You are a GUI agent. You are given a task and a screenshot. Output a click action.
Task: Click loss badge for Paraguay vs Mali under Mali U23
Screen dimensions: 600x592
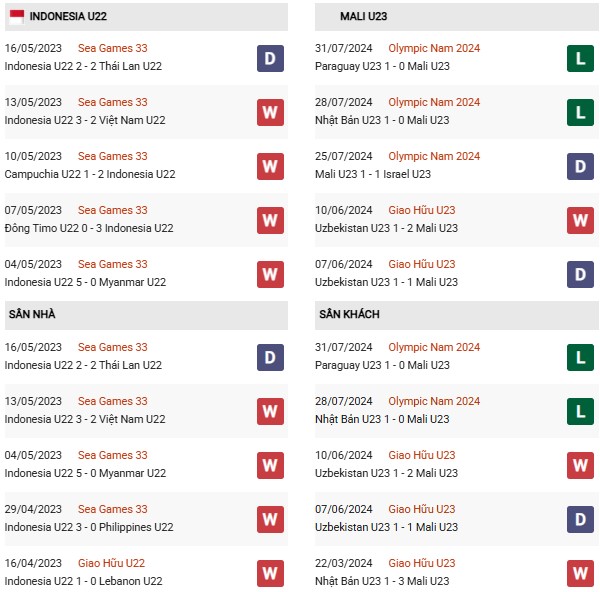(x=580, y=58)
